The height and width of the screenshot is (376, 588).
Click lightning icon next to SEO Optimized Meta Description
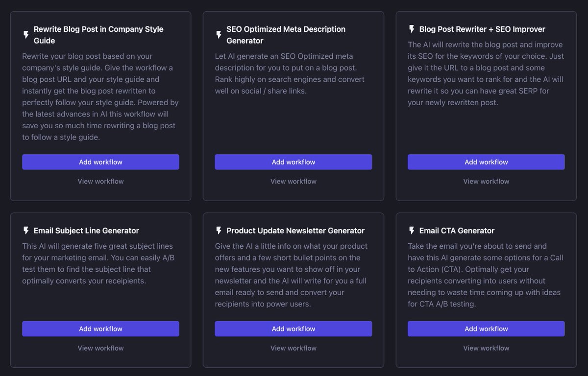(219, 35)
